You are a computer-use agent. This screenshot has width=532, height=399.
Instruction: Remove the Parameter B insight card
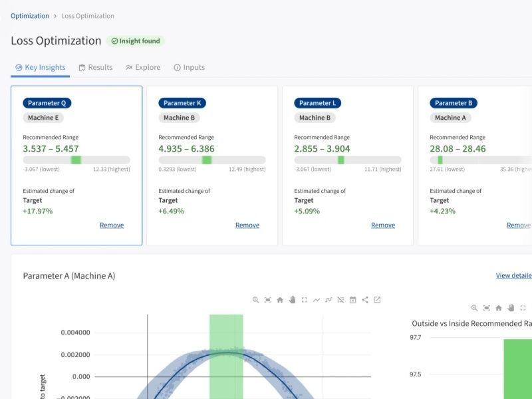[519, 225]
